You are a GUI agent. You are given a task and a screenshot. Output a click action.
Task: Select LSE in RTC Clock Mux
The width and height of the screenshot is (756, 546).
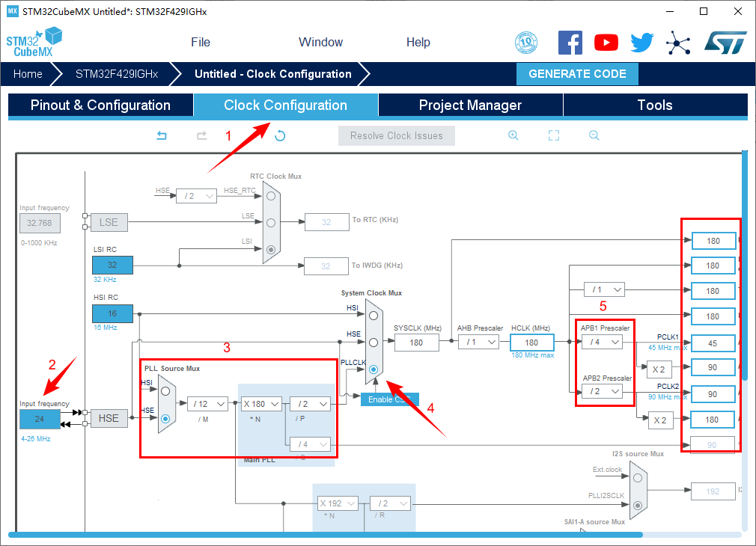pos(271,222)
